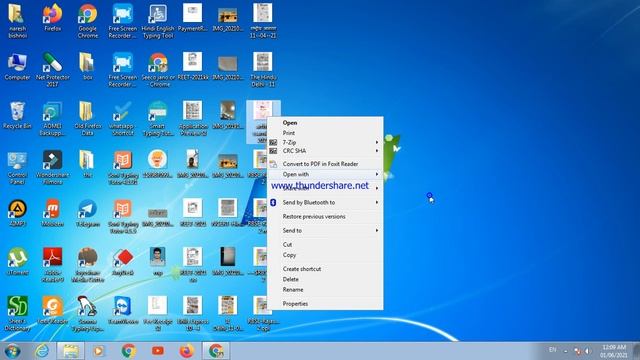Open the Google Chrome desktop shortcut
Image resolution: width=640 pixels, height=360 pixels.
(x=88, y=21)
